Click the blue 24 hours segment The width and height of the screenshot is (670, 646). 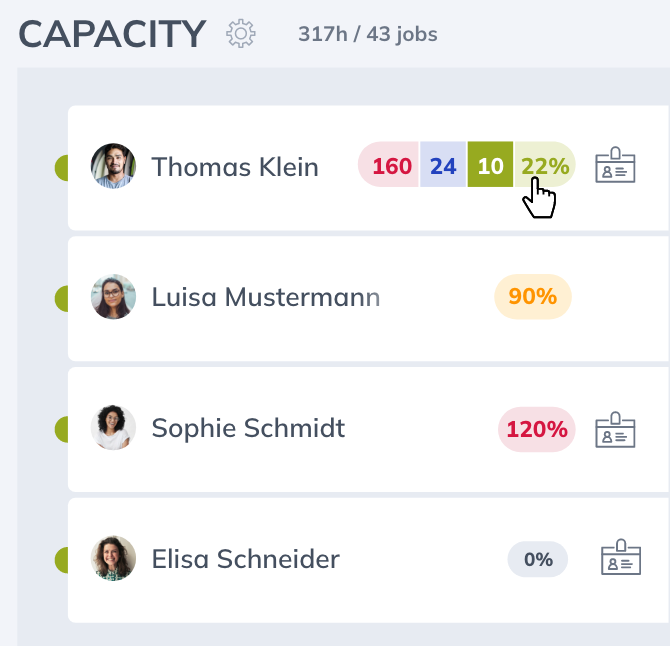(443, 166)
